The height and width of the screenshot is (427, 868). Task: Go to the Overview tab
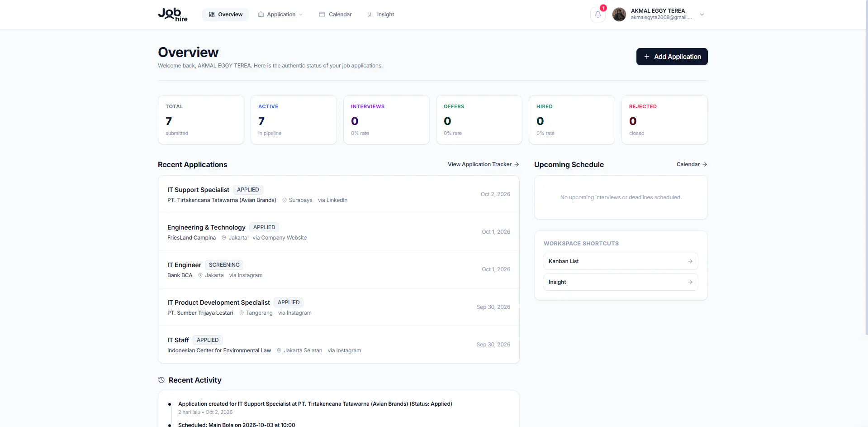[x=225, y=14]
